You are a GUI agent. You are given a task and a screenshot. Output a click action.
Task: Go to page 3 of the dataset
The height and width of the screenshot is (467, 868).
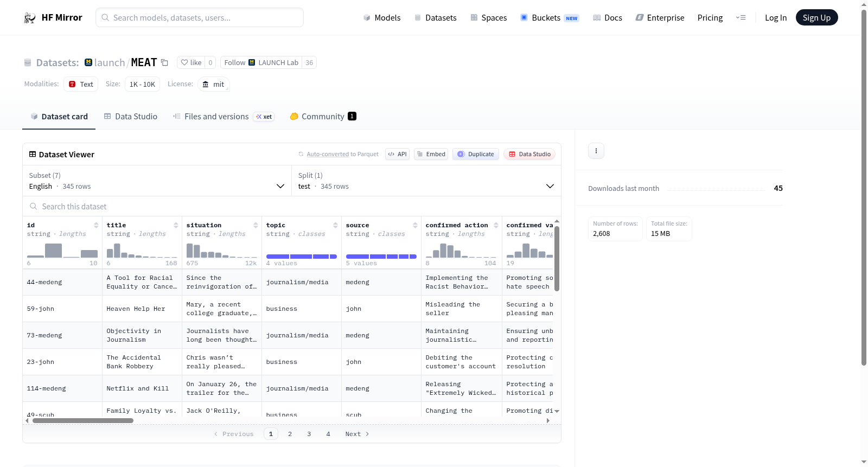(309, 434)
